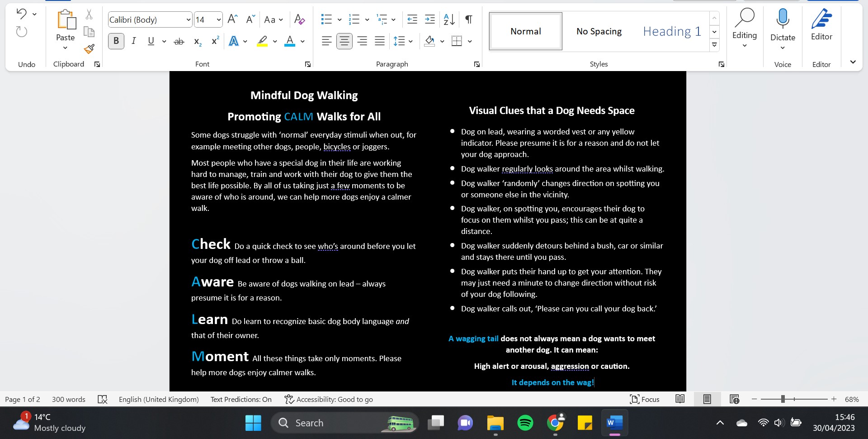Toggle bullet list formatting
Viewport: 868px width, 439px height.
pyautogui.click(x=326, y=19)
